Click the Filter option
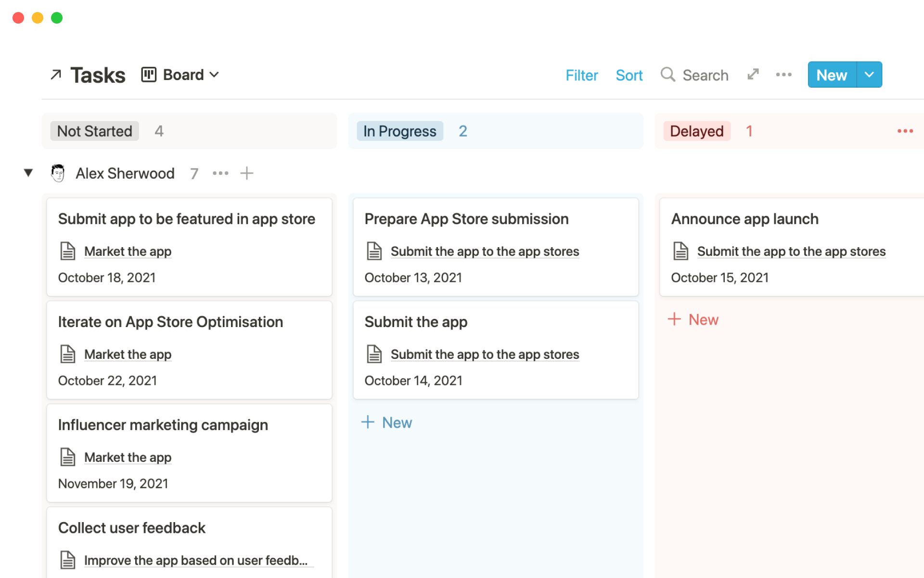Viewport: 924px width, 578px height. pos(581,75)
